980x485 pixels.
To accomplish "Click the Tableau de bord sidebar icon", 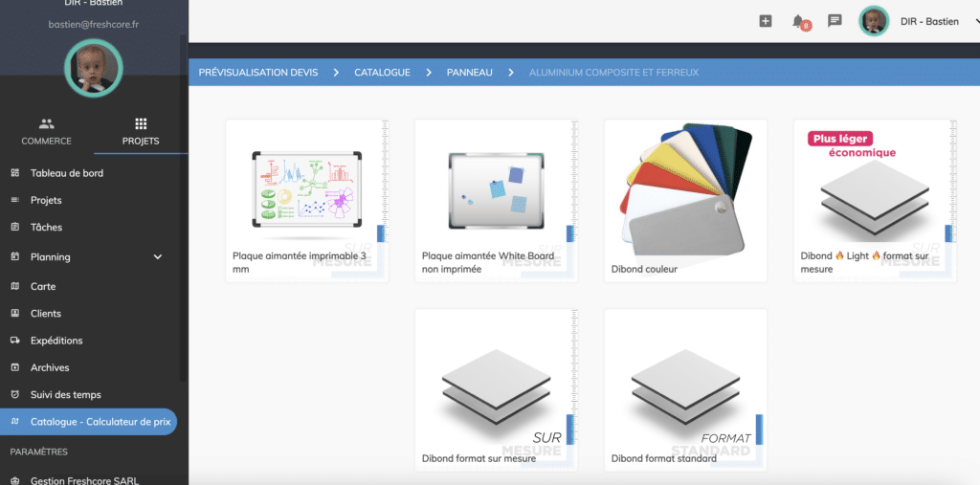I will coord(14,173).
